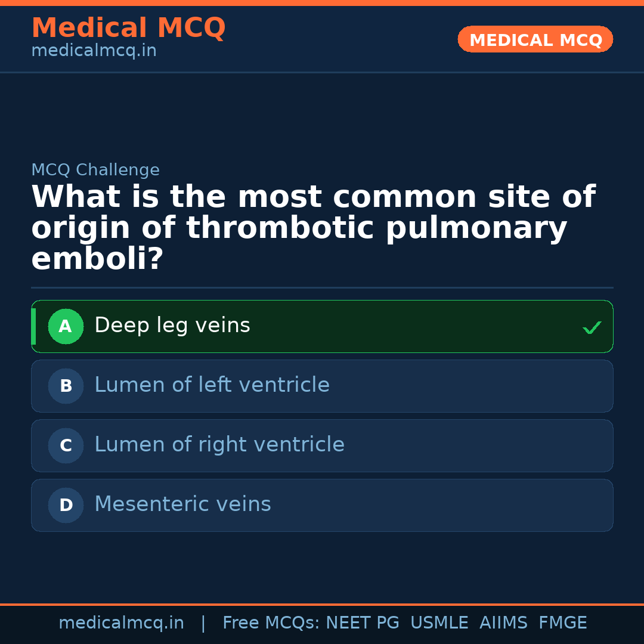Click 'FMGE' in the footer

(562, 623)
